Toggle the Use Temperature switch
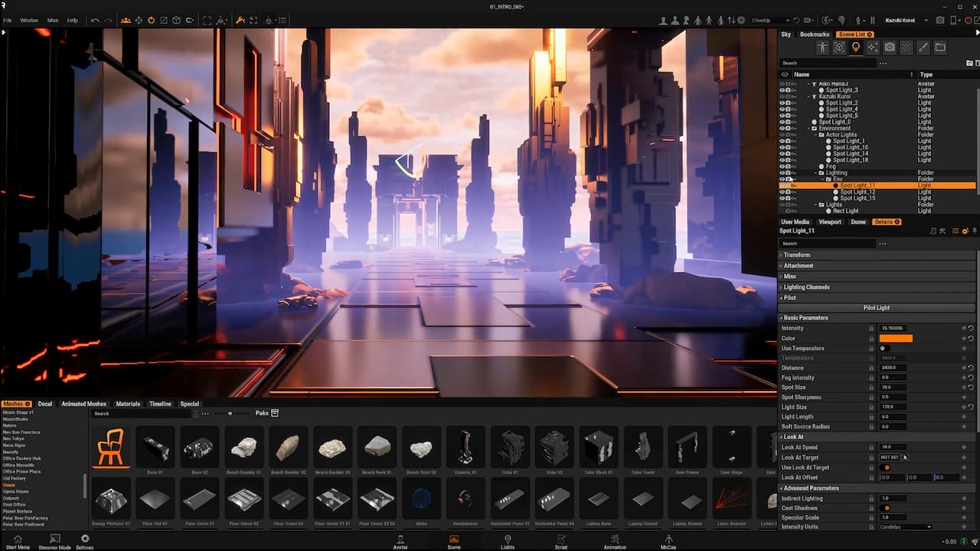Viewport: 980px width, 551px height. click(x=885, y=348)
